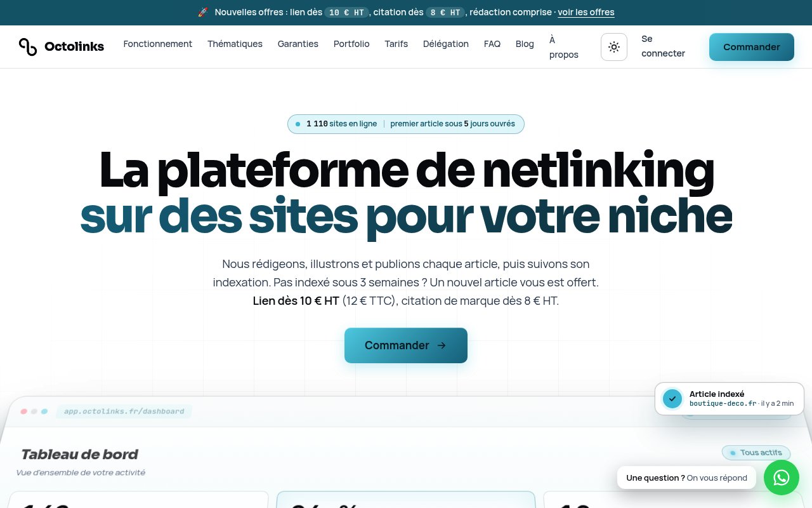The height and width of the screenshot is (508, 812).
Task: Select the 'Tous actifs' filter chip
Action: click(756, 453)
